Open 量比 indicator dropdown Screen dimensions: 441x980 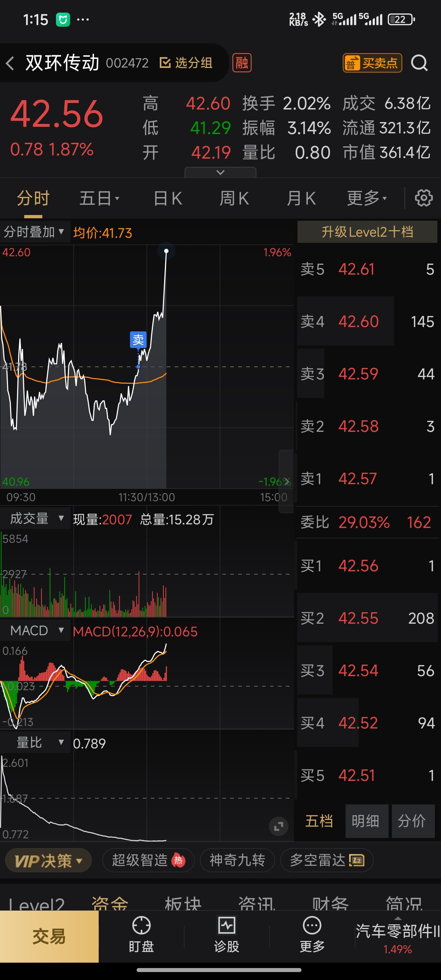(35, 742)
